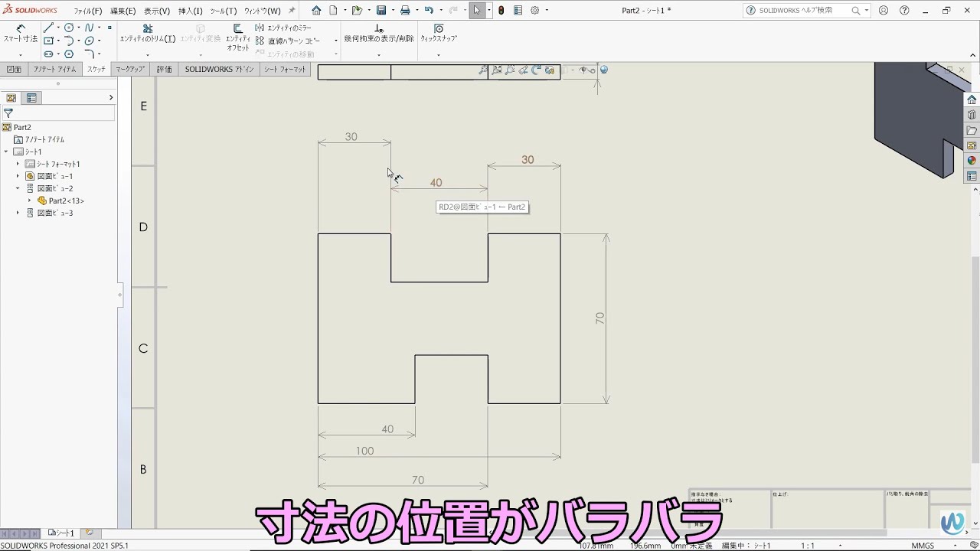The width and height of the screenshot is (980, 551).
Task: Select the Smart Dimension (スマート寸法) tool
Action: point(20,34)
